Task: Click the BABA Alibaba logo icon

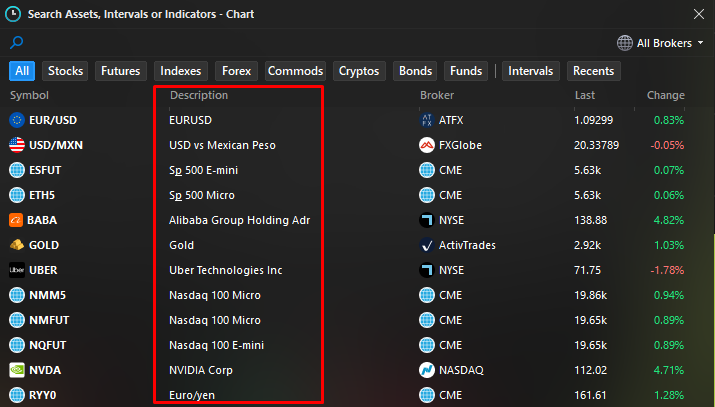Action: (16, 220)
